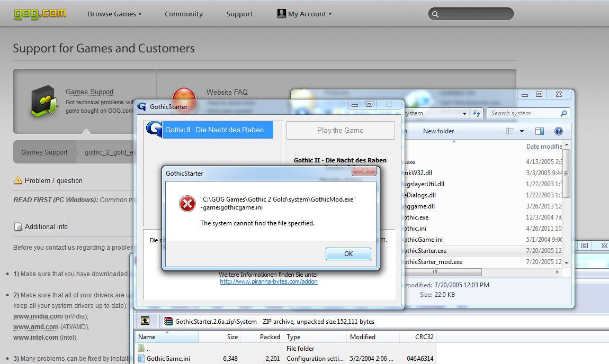The image size is (609, 364).
Task: Click the red error icon in dialog
Action: [x=187, y=204]
